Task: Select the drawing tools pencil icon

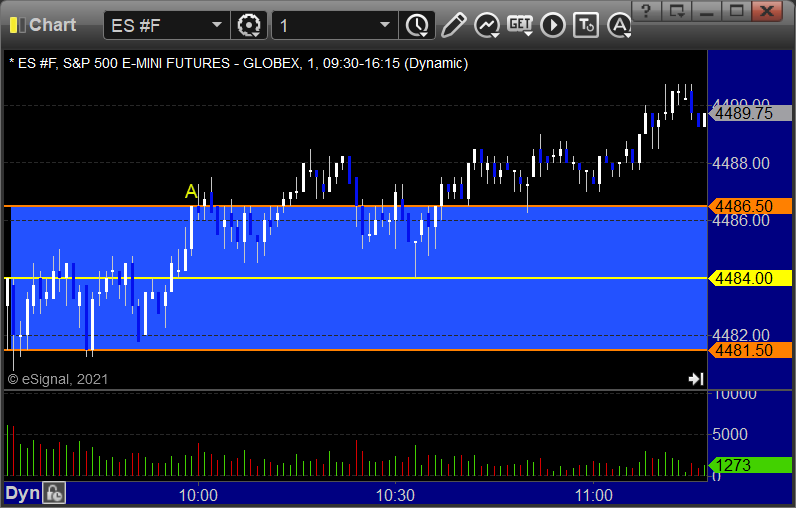Action: (453, 25)
